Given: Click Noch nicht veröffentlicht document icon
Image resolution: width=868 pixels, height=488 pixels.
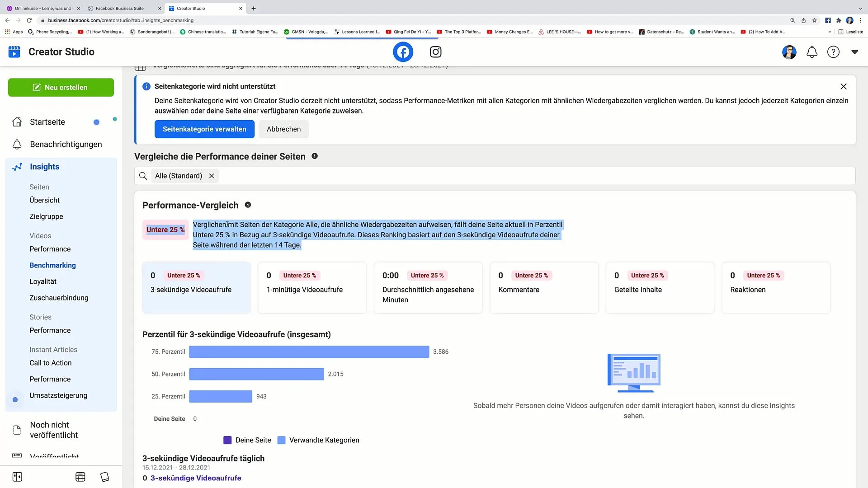Looking at the screenshot, I should (17, 430).
